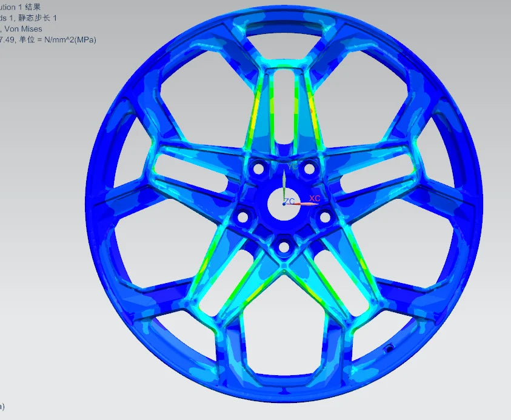The width and height of the screenshot is (511, 420).
Task: Pick the left lug bolt hole
Action: point(243,217)
